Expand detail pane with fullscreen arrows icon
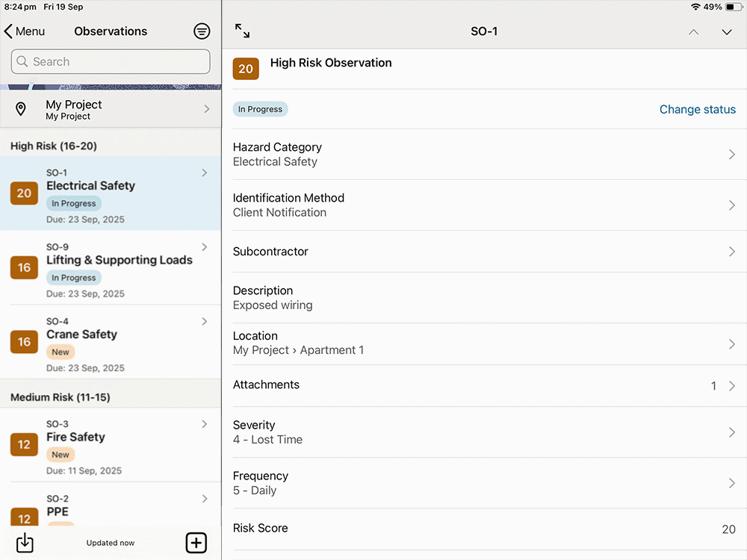 242,31
